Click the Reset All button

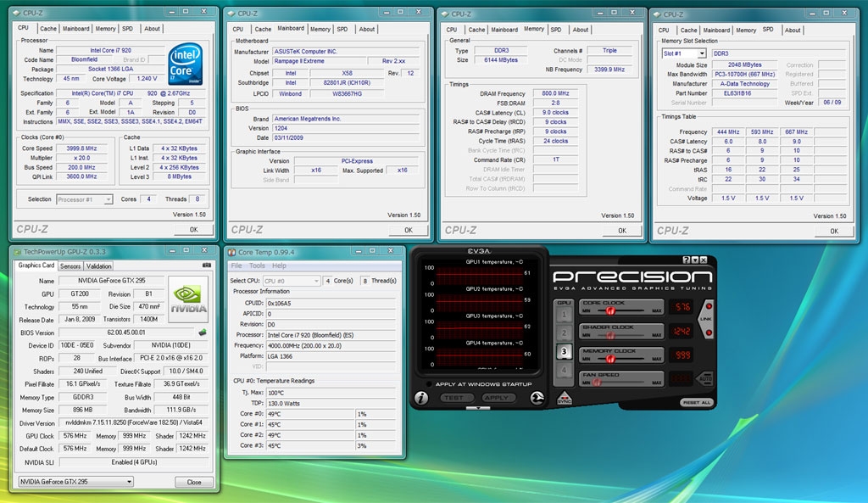point(696,402)
